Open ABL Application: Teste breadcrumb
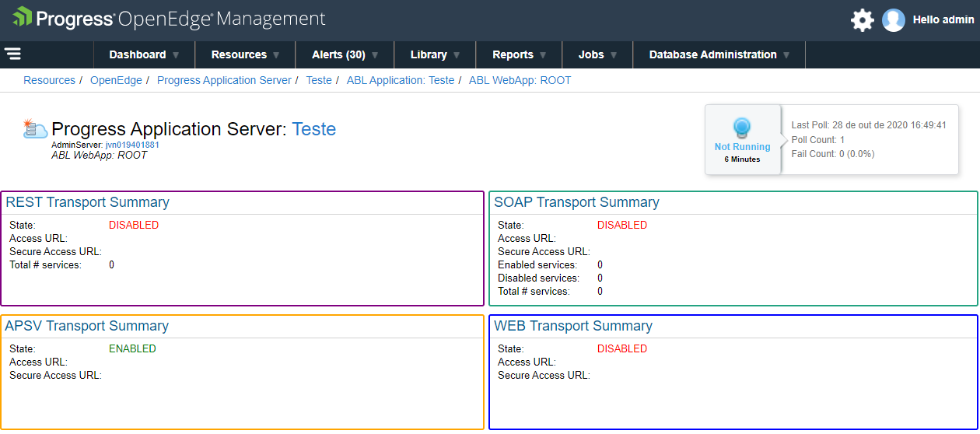 [401, 80]
